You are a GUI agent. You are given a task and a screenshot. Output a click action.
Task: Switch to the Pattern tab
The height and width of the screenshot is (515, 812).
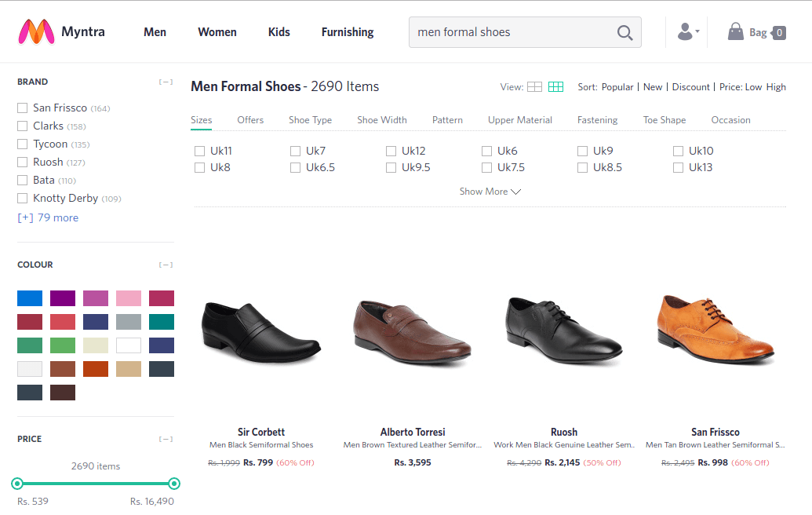tap(447, 119)
